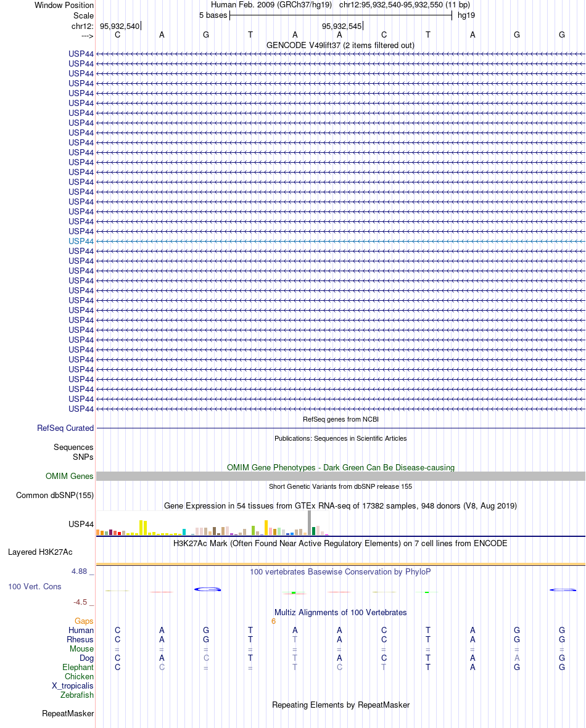Click the chr12:95,932,540-95,932,550 coordinate text
This screenshot has height=728, width=586.
(x=391, y=5)
